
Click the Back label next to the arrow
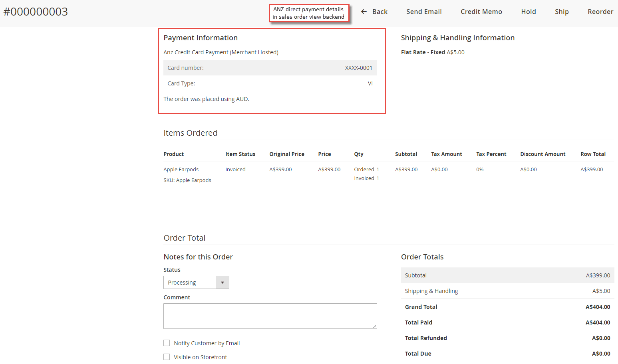[x=380, y=12]
